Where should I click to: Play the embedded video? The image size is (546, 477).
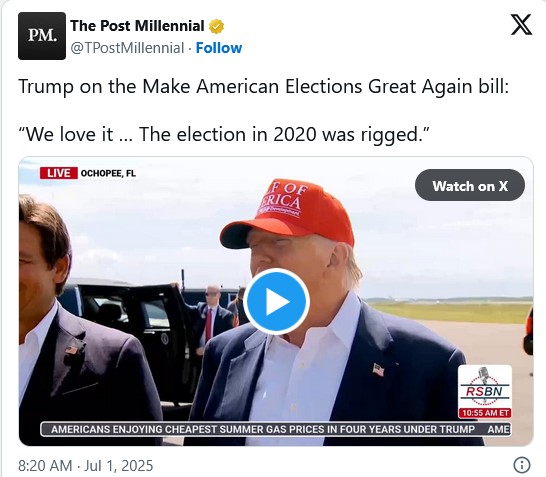(x=276, y=302)
